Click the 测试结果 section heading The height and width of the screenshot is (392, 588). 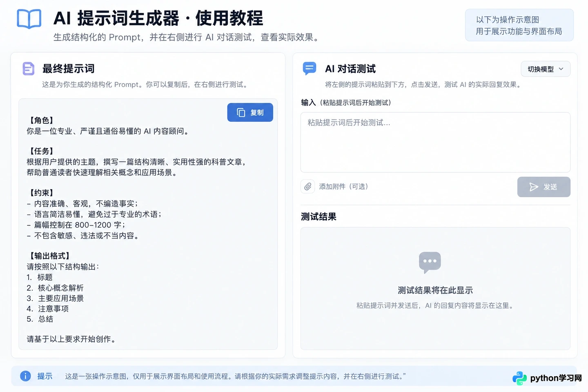pyautogui.click(x=318, y=217)
